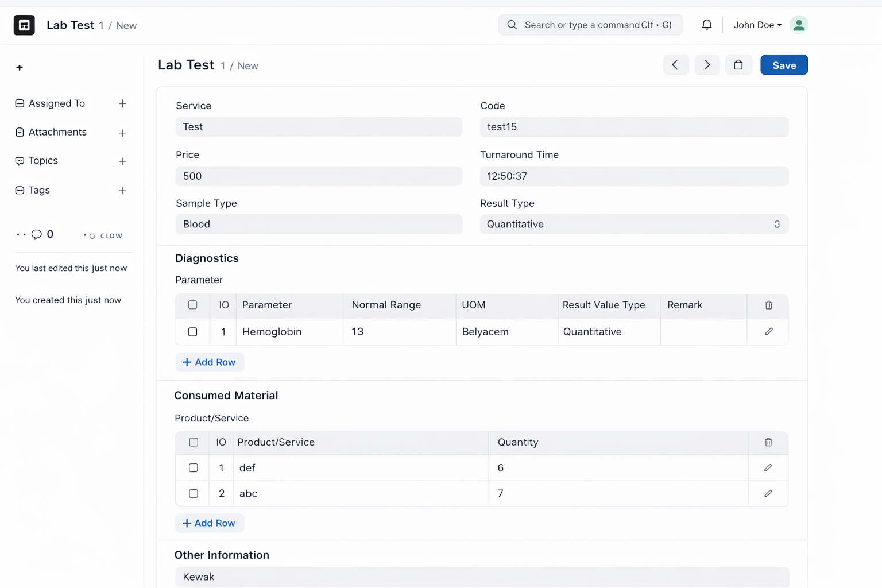Open the notifications bell

click(x=707, y=25)
